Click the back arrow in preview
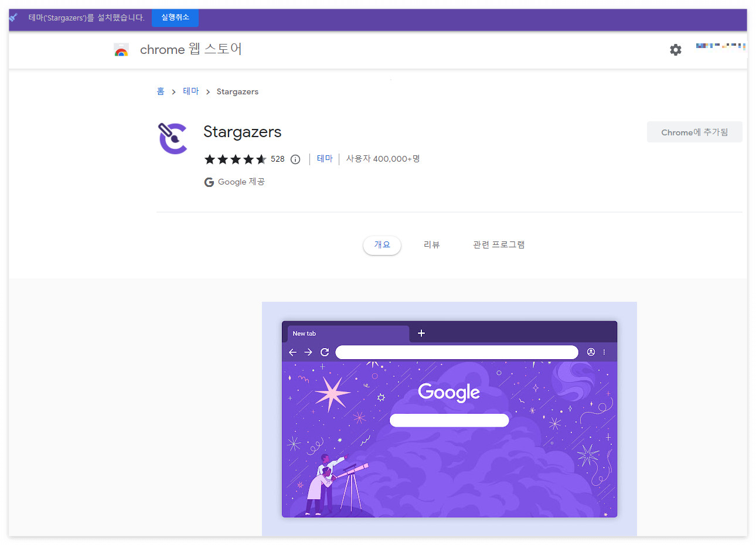756x545 pixels. [292, 352]
